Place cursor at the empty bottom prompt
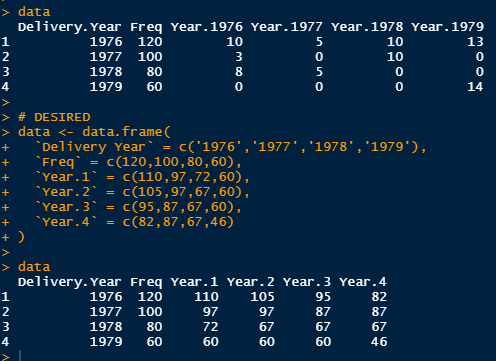496x361 pixels. [20, 356]
